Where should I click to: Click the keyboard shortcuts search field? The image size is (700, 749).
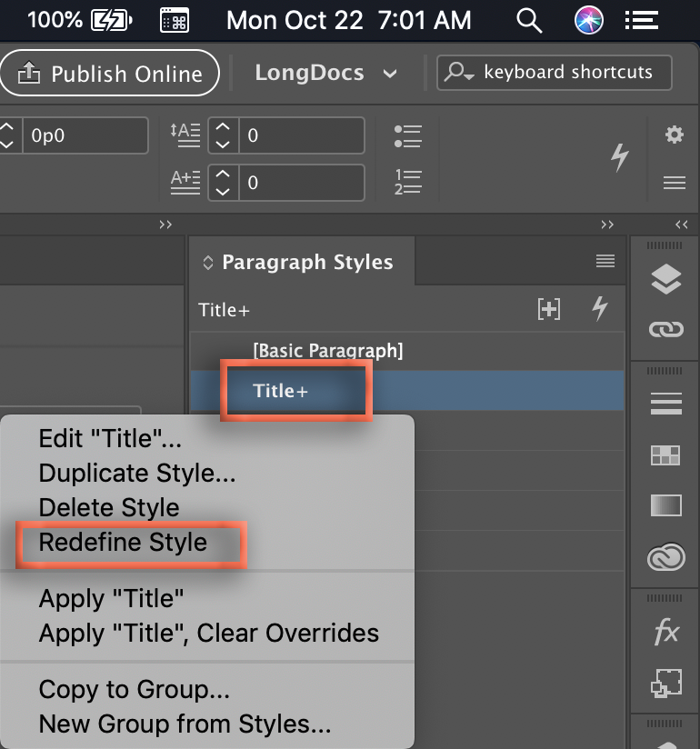(x=567, y=73)
